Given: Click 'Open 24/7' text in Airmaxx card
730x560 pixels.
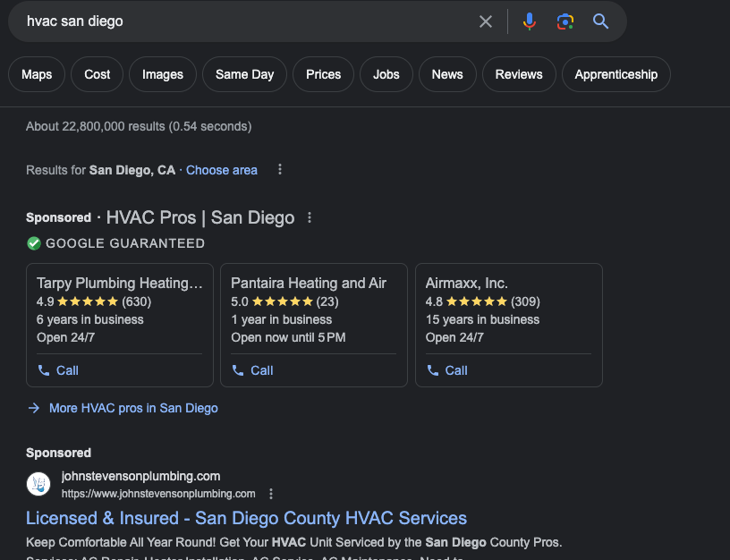Looking at the screenshot, I should pos(454,337).
